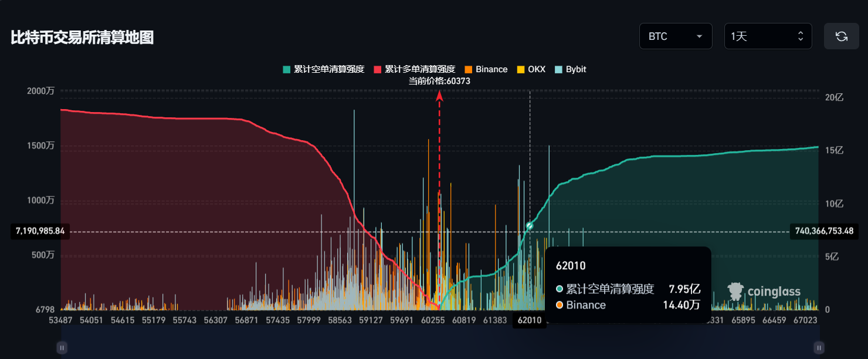Viewport: 868px width, 359px height.
Task: Hide the 累计多单清算强度 legend series
Action: click(x=414, y=69)
